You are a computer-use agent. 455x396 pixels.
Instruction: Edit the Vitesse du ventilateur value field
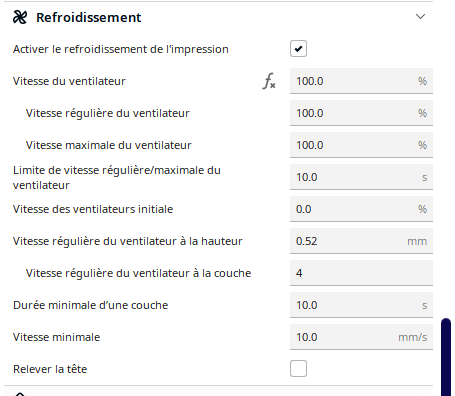[x=361, y=81]
